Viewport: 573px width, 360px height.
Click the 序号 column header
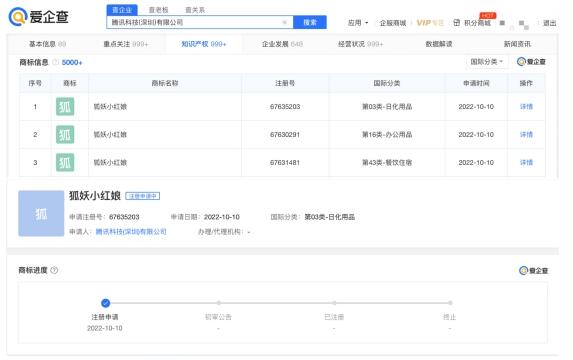[35, 83]
